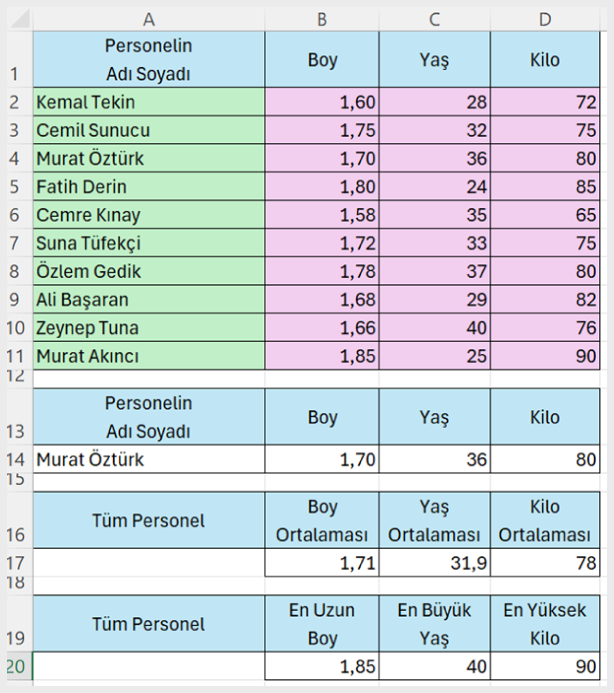Select row 20 header
The height and width of the screenshot is (693, 614).
[16, 666]
